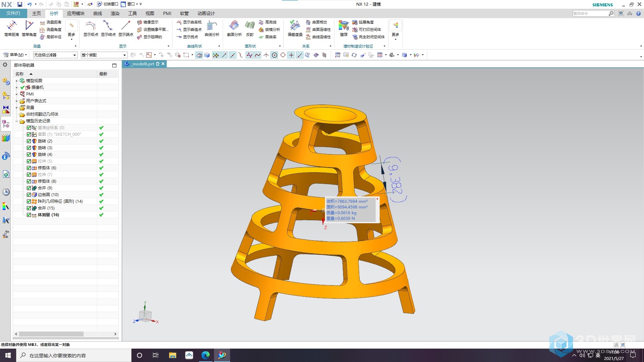Switch to the 主页 ribbon tab
The height and width of the screenshot is (362, 644).
point(36,13)
